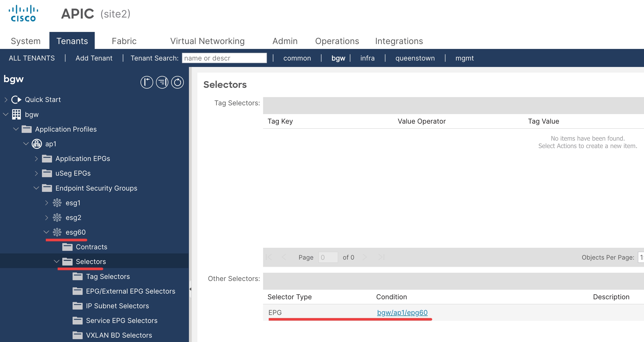This screenshot has height=342, width=644.
Task: Sort by Tag Key column
Action: point(280,121)
